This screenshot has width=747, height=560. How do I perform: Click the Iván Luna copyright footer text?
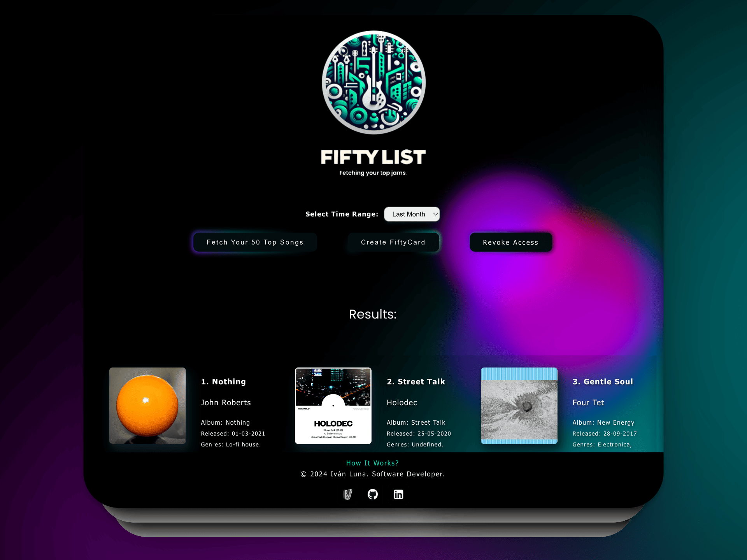click(x=373, y=474)
